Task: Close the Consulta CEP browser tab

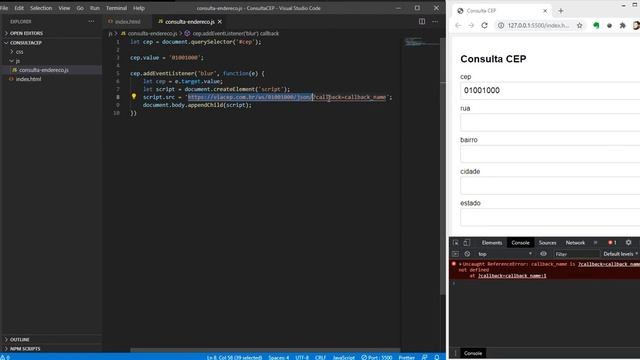Action: coord(545,11)
